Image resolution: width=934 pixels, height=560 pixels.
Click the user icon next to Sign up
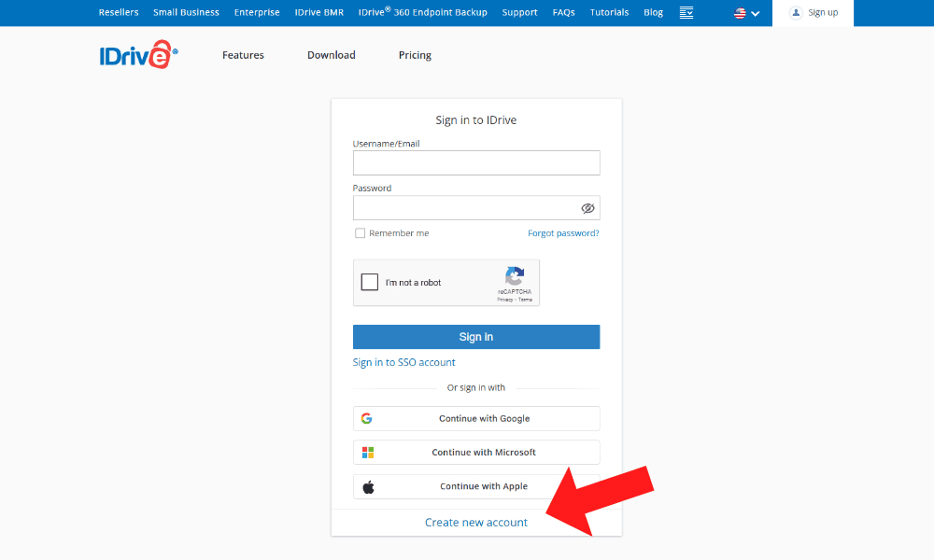796,13
